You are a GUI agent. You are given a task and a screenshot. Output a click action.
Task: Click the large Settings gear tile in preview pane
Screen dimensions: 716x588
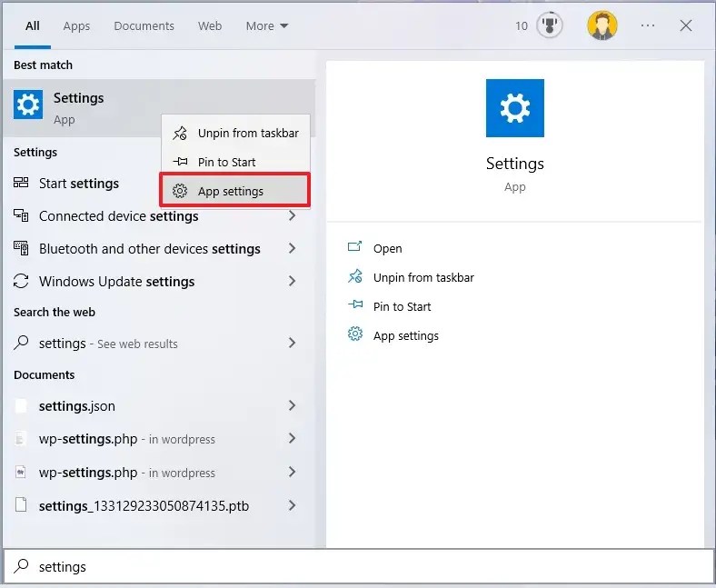coord(514,108)
